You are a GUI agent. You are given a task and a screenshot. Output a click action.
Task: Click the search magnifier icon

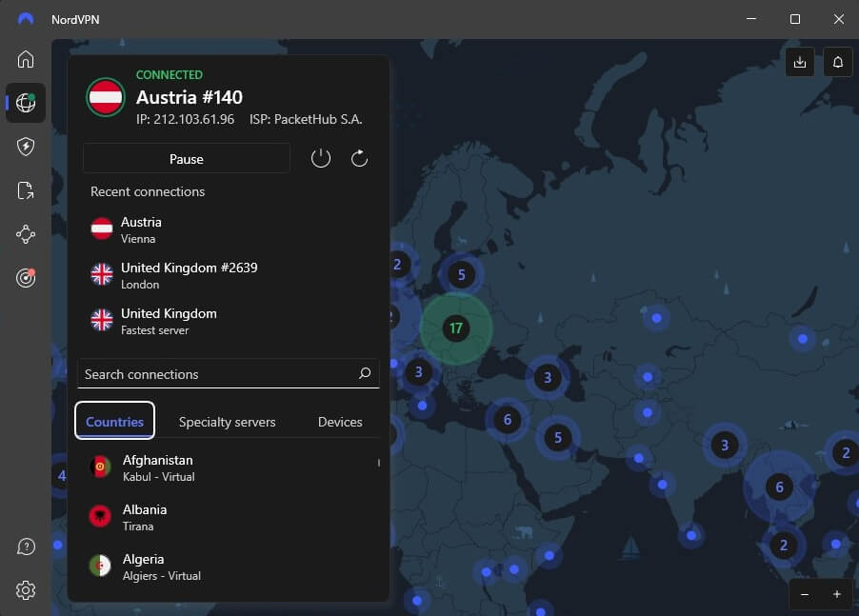(365, 373)
